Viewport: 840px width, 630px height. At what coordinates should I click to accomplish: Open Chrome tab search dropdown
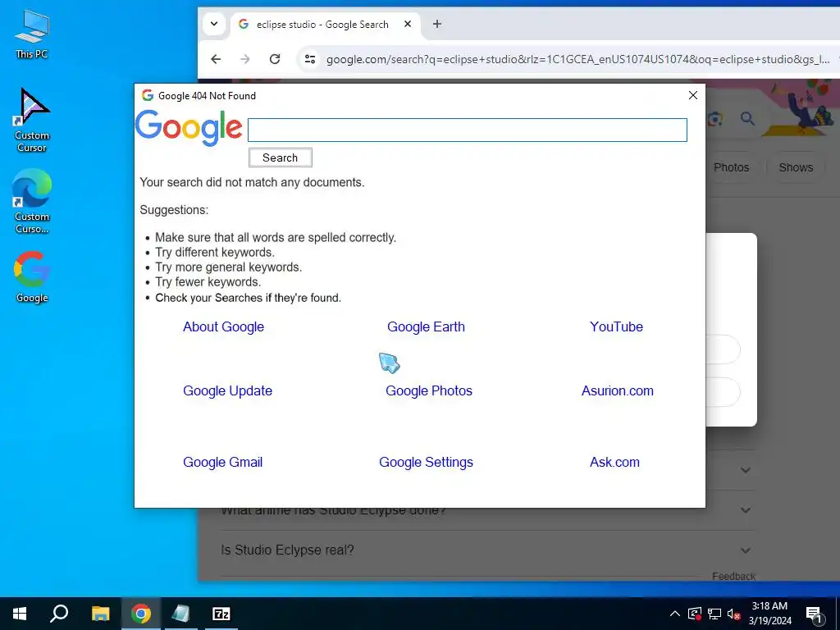click(x=214, y=24)
